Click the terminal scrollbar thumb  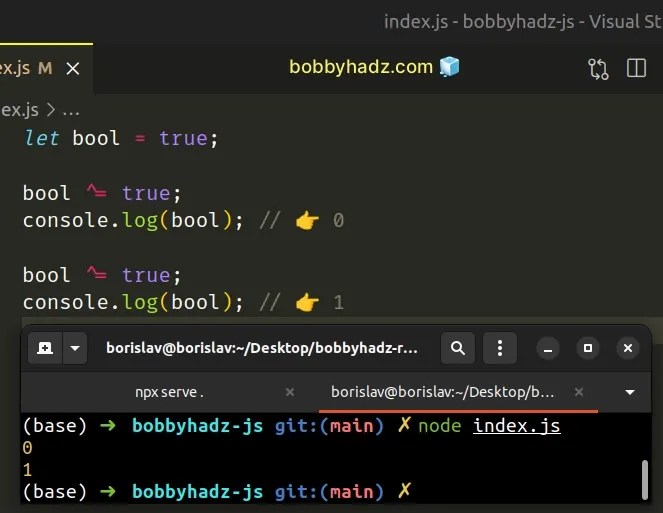point(645,480)
